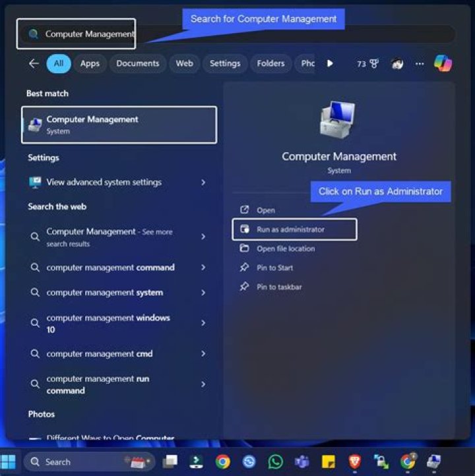Screen dimensions: 475x476
Task: Expand 'computer management cmd' suggestion arrow
Action: (203, 354)
